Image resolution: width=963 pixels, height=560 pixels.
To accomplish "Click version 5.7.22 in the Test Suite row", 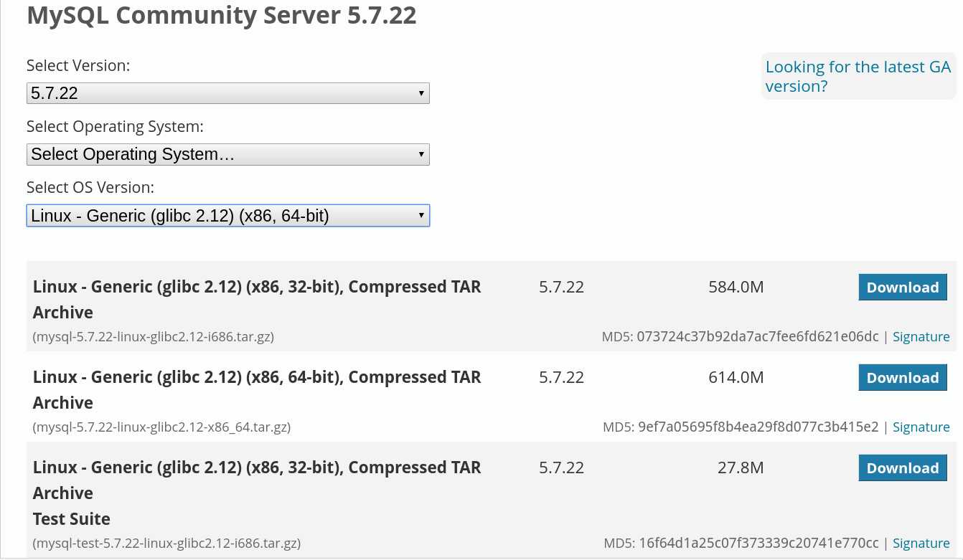I will coord(562,468).
